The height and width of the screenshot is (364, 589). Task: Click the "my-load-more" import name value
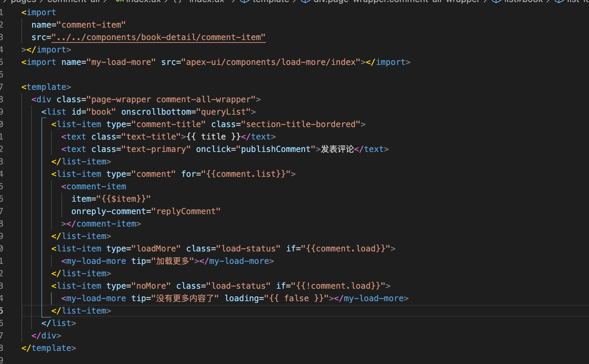(x=121, y=62)
